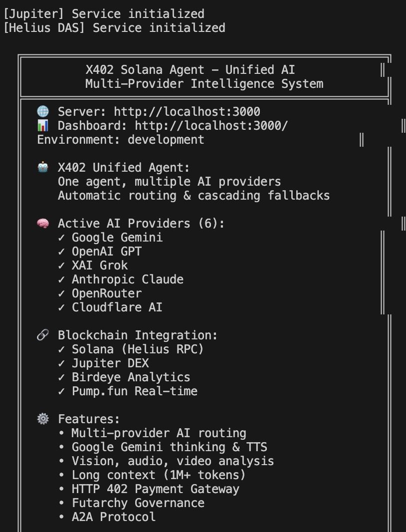406x532 pixels.
Task: Click the Futarchy Governance feature line
Action: (x=138, y=503)
